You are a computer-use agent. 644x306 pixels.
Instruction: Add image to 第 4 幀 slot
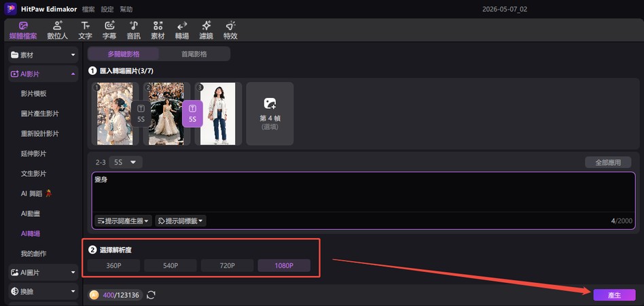[x=270, y=114]
